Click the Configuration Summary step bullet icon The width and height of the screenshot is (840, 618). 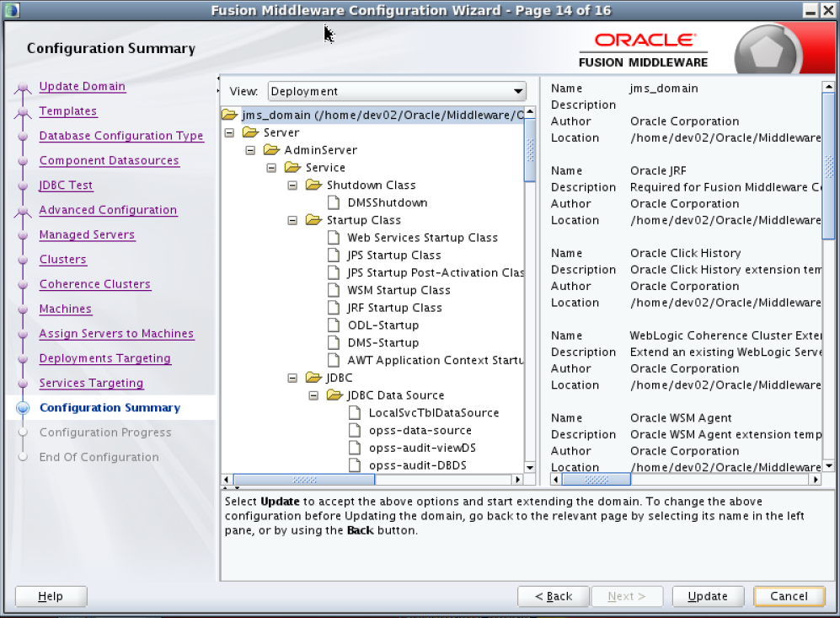coord(23,408)
